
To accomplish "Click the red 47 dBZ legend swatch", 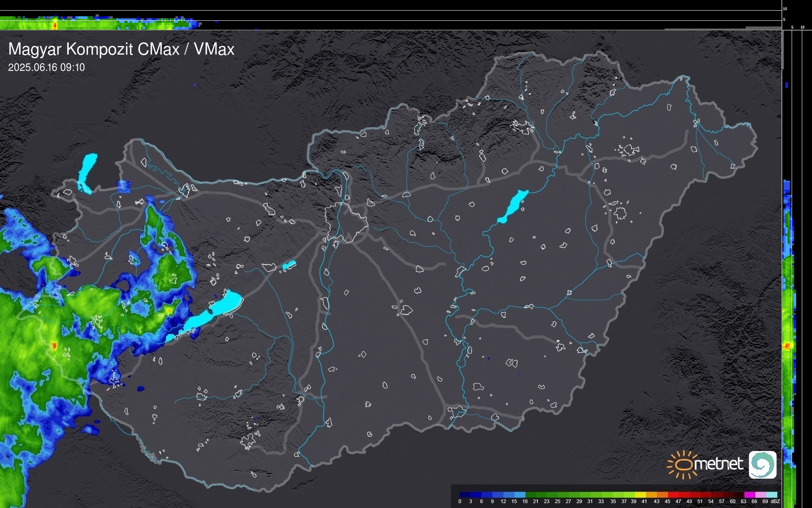I will pos(684,495).
